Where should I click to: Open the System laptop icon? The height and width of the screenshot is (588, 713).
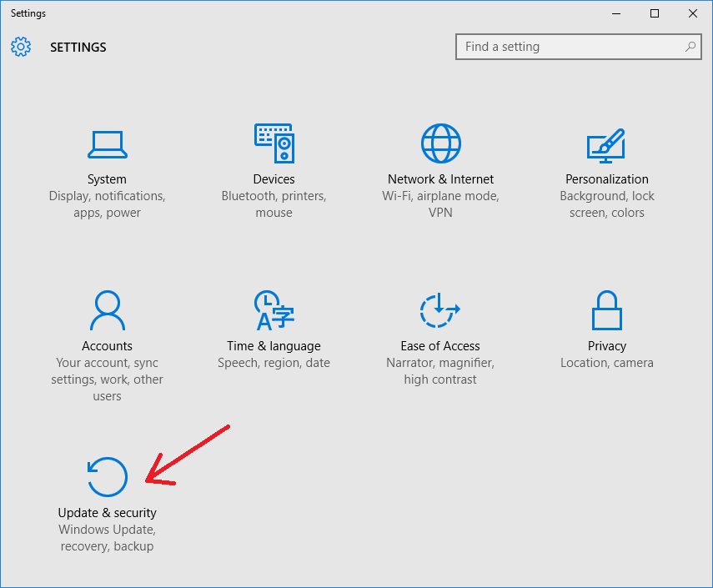coord(108,144)
